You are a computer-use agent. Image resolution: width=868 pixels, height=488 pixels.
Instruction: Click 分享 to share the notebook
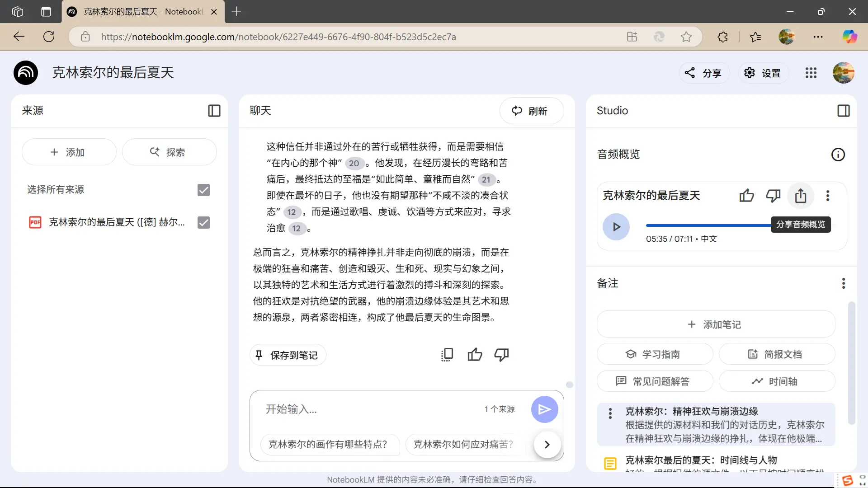(704, 73)
